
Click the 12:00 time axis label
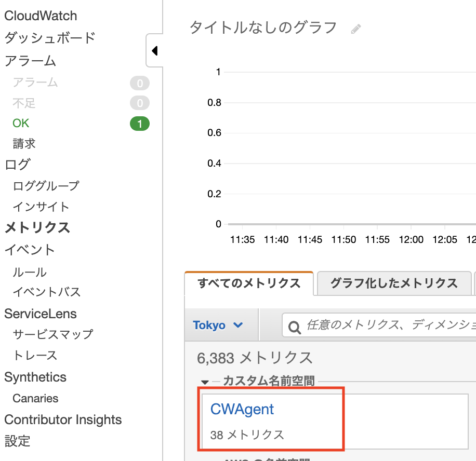click(411, 240)
